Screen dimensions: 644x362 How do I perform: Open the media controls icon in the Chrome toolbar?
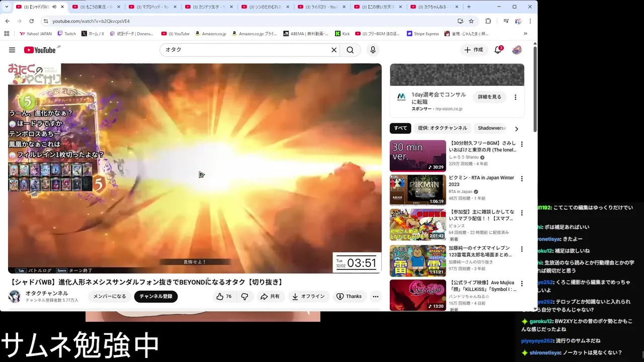[506, 21]
